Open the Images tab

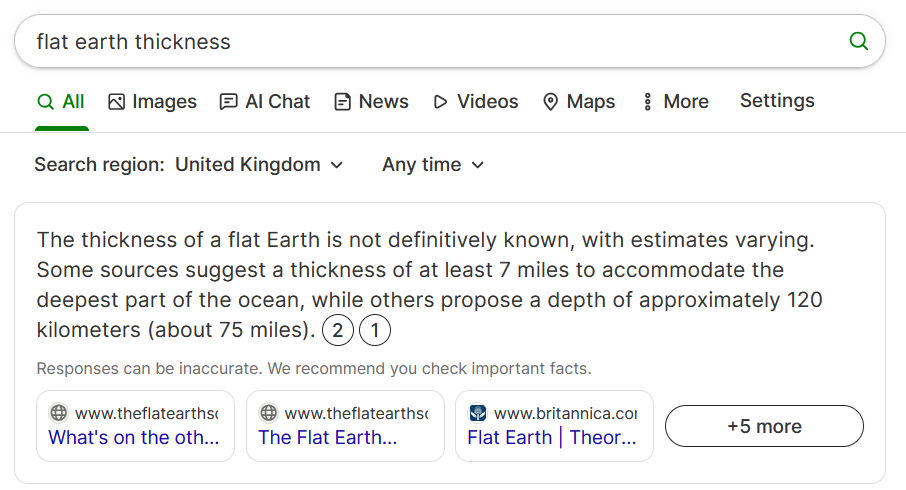click(153, 102)
